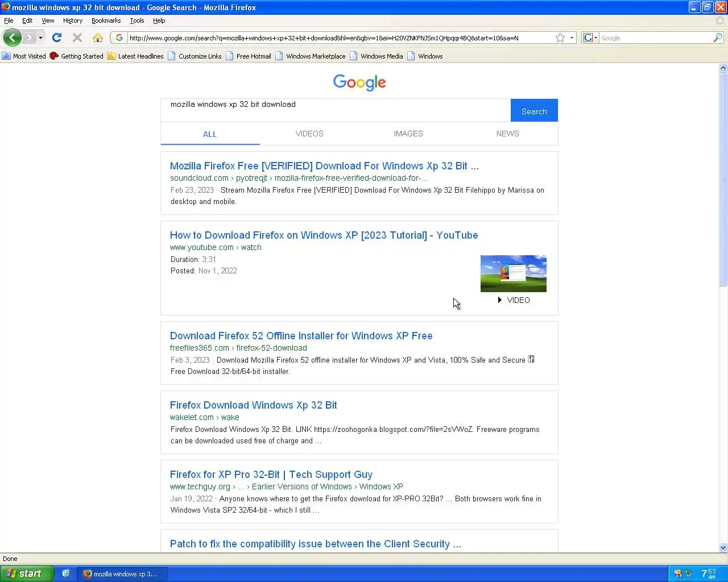This screenshot has height=582, width=728.
Task: Select the ALL results tab
Action: tap(210, 134)
